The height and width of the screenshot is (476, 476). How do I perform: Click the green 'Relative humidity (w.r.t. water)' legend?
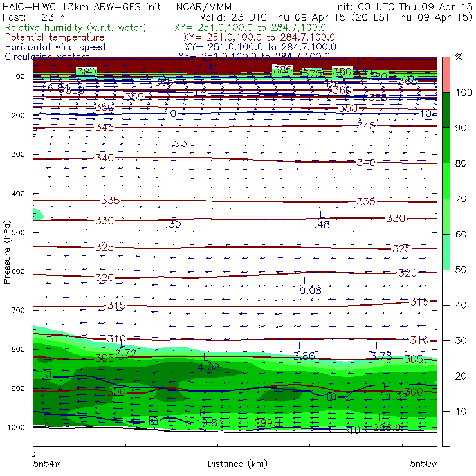(76, 28)
